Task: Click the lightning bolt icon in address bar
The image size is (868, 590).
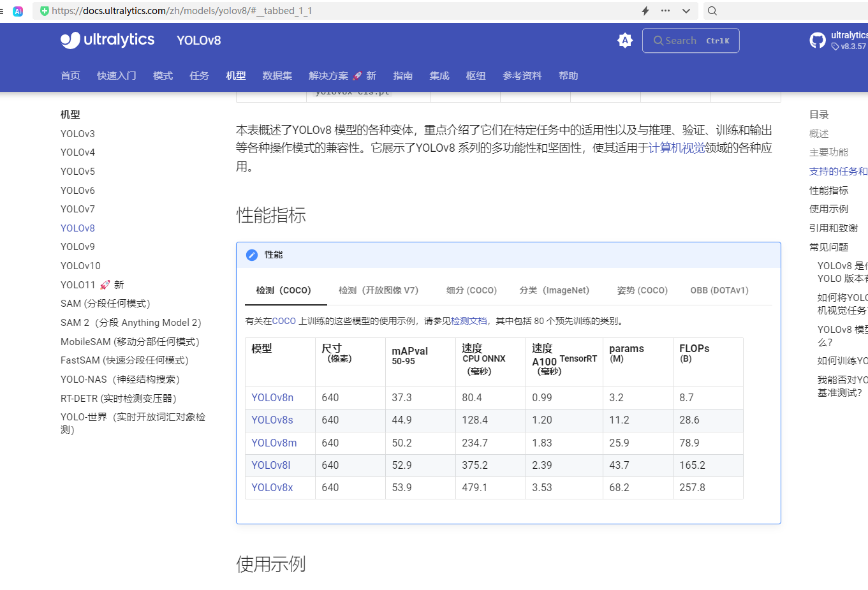Action: tap(645, 11)
